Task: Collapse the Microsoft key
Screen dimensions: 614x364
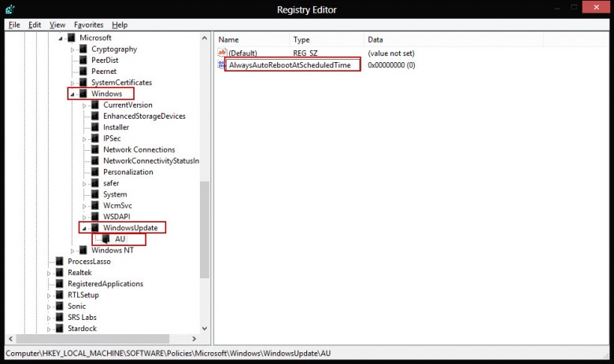Action: (x=61, y=39)
